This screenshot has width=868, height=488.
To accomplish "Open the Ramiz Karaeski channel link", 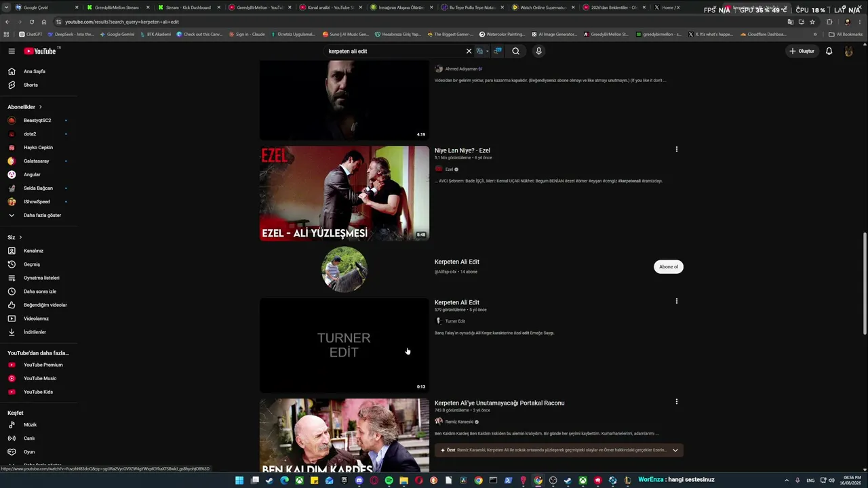I will coord(459,422).
